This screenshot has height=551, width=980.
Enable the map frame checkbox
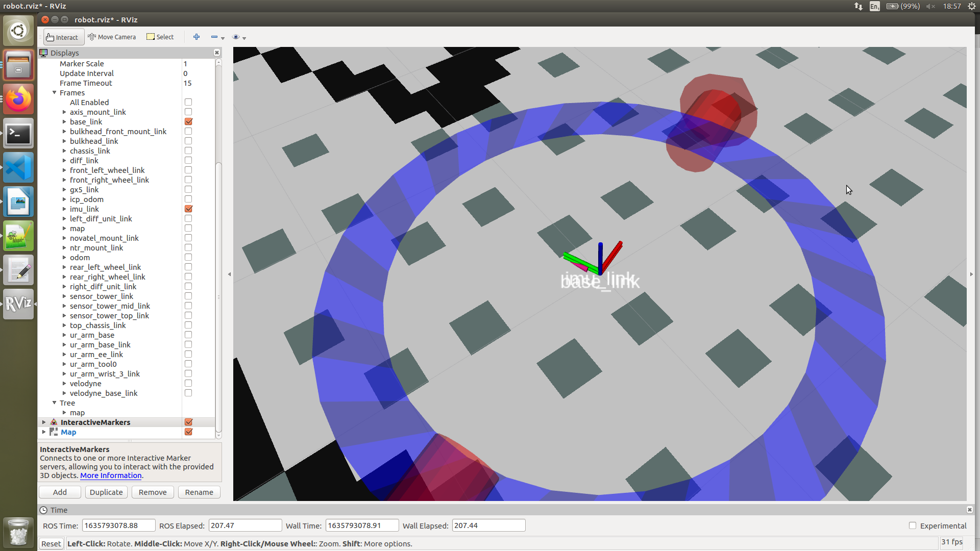click(x=188, y=228)
